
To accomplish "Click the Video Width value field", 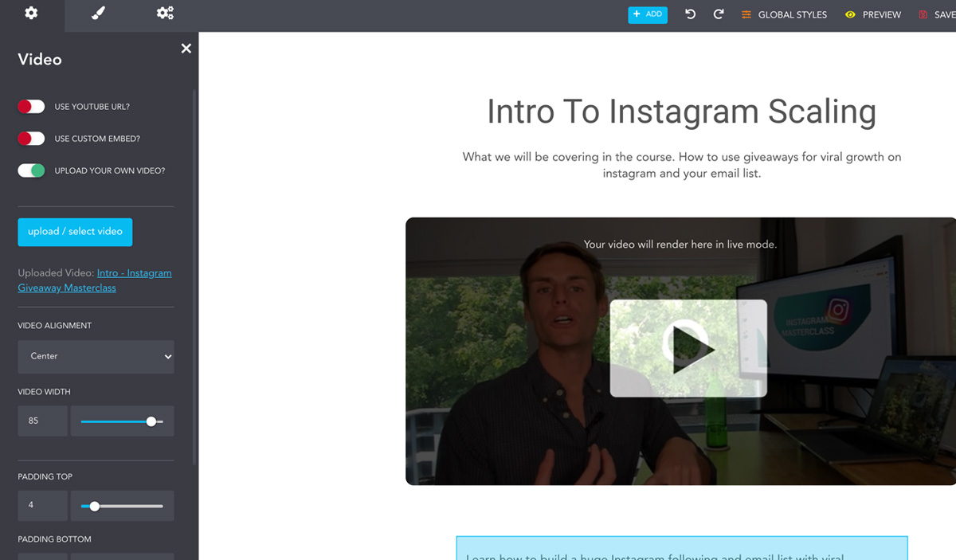I will (42, 421).
